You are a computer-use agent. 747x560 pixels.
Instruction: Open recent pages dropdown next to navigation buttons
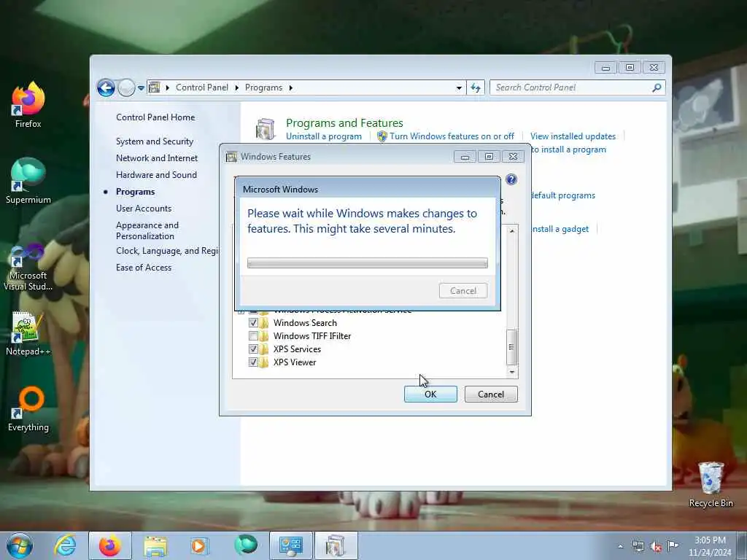(141, 88)
